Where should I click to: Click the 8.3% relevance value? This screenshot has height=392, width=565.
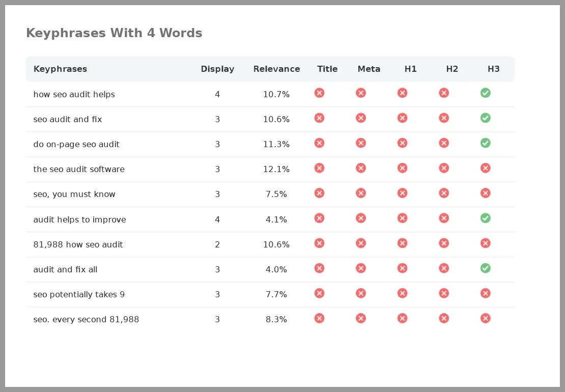(276, 319)
